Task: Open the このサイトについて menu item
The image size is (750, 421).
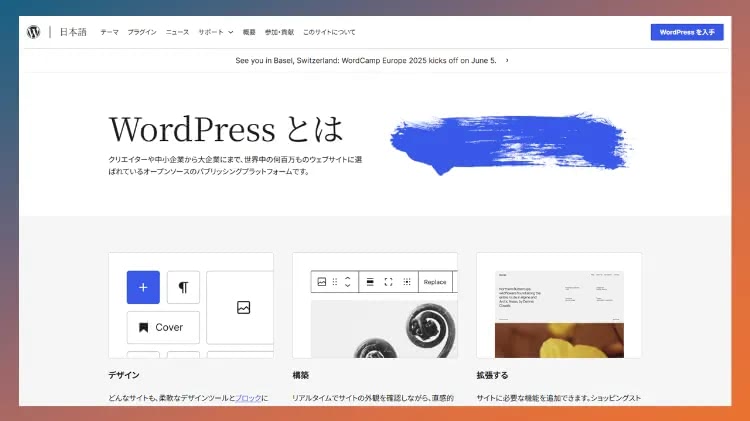Action: (329, 32)
